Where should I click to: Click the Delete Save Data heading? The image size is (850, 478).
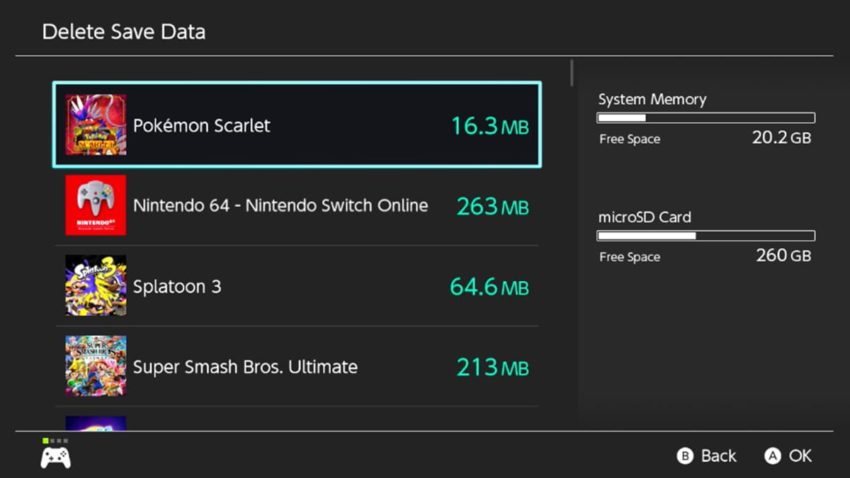124,32
